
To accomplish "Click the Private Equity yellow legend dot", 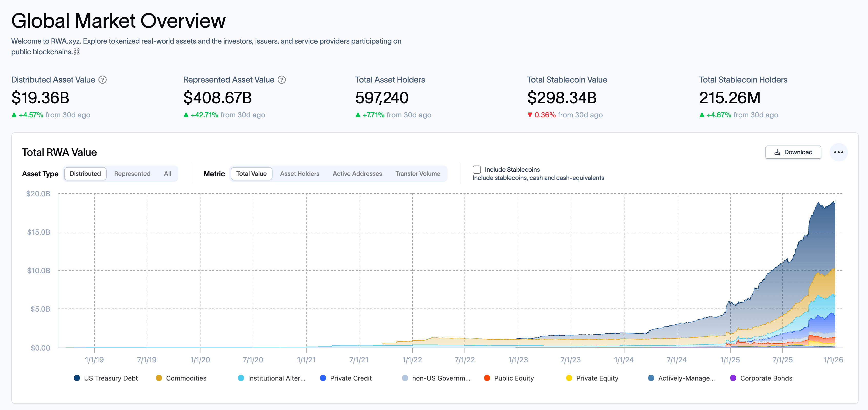I will click(569, 378).
